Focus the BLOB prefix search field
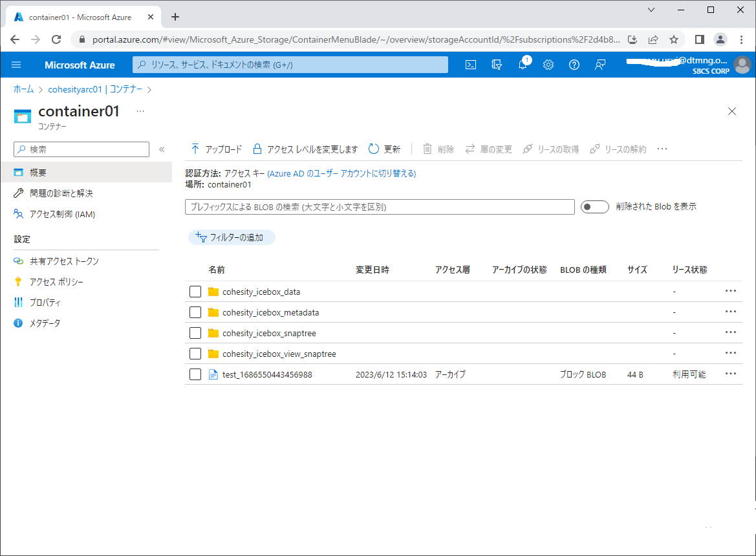Image resolution: width=756 pixels, height=556 pixels. 380,207
